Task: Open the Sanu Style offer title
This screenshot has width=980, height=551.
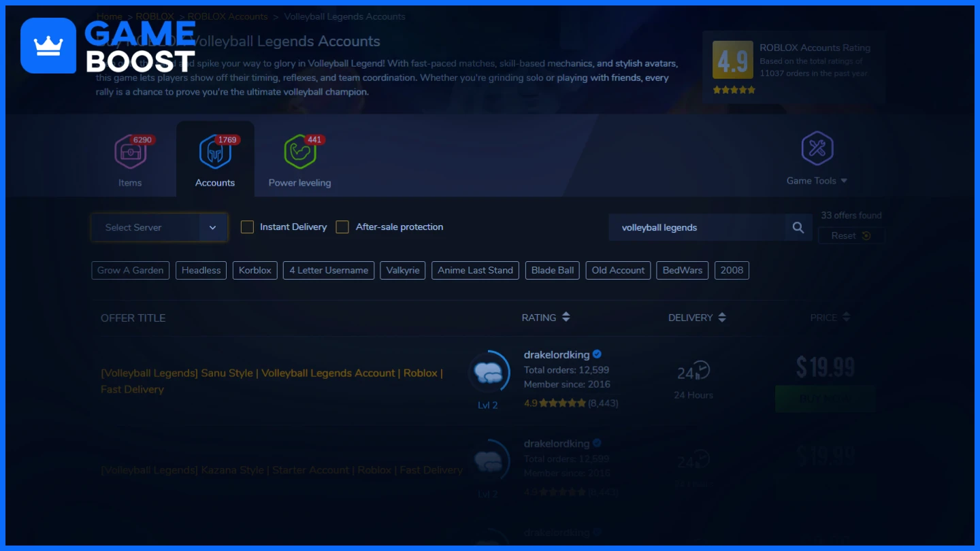Action: [x=272, y=381]
